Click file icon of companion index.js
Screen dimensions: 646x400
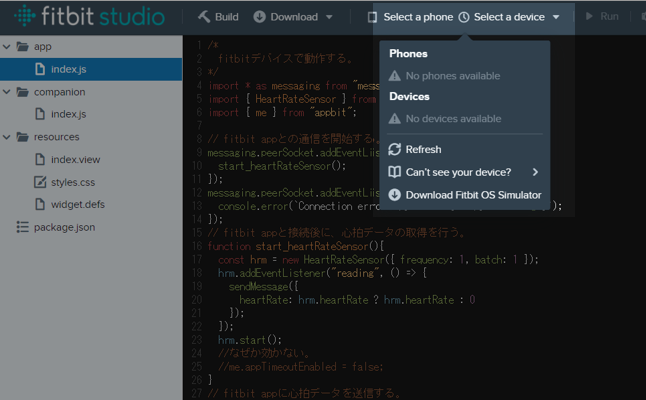click(40, 114)
